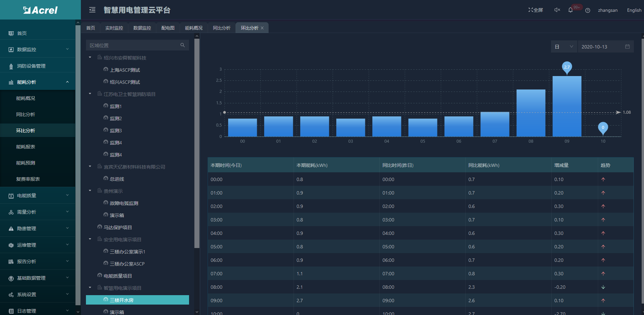Switch to the 数据监控 tab
644x315 pixels.
click(142, 28)
